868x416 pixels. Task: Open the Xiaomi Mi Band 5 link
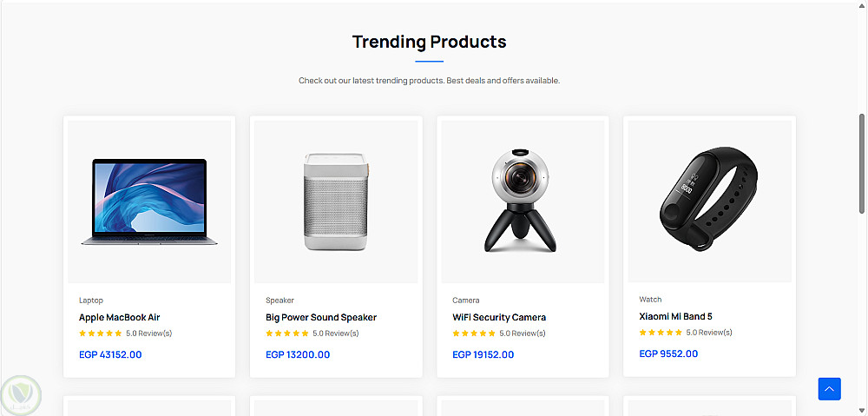click(675, 317)
